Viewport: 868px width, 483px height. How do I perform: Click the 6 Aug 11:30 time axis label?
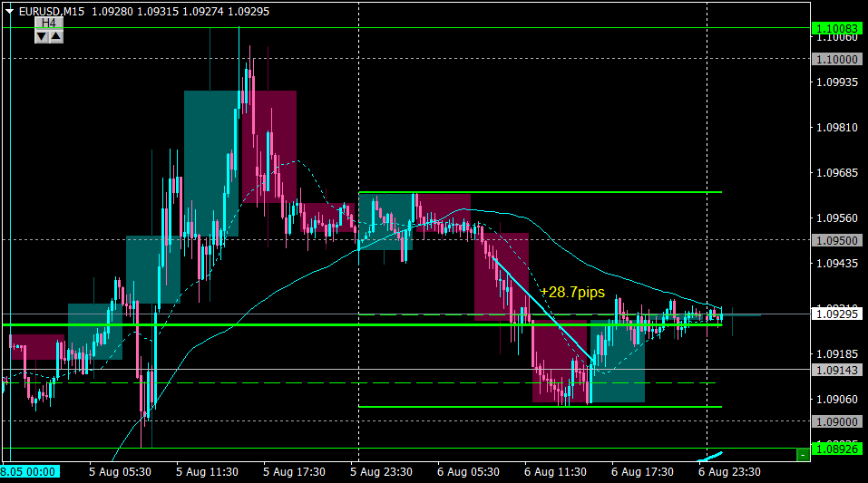click(555, 472)
